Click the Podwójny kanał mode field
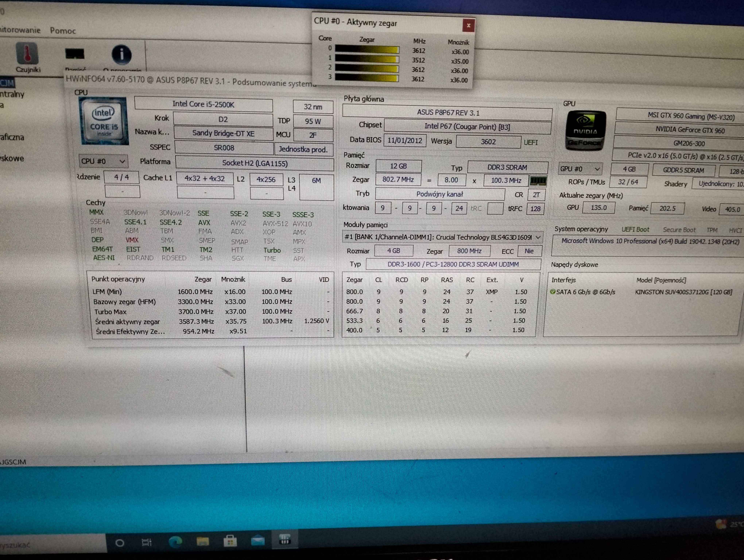Image resolution: width=744 pixels, height=560 pixels. click(x=440, y=194)
